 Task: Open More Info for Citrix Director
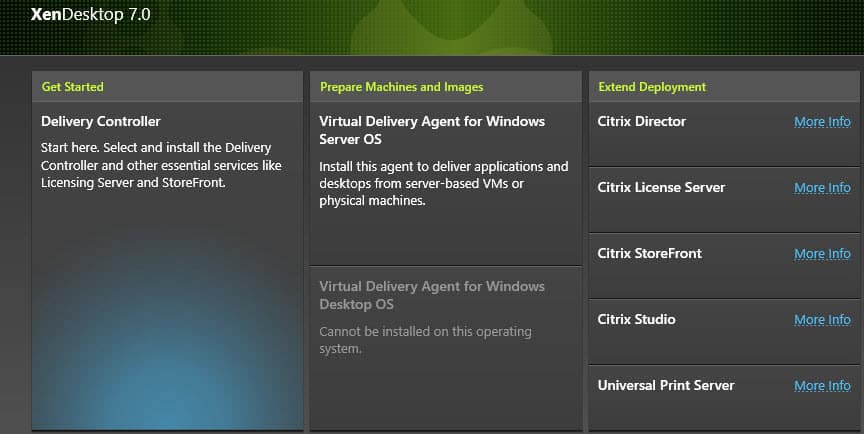(822, 122)
